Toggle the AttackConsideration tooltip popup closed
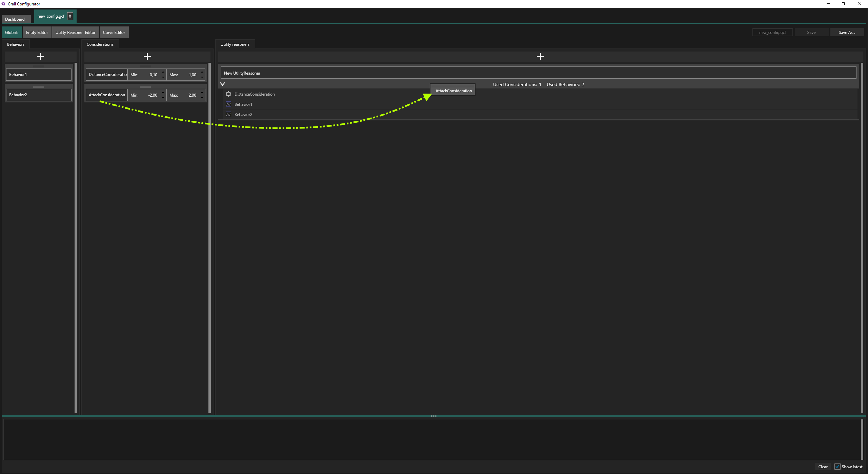Viewport: 868px width, 474px height. click(453, 91)
